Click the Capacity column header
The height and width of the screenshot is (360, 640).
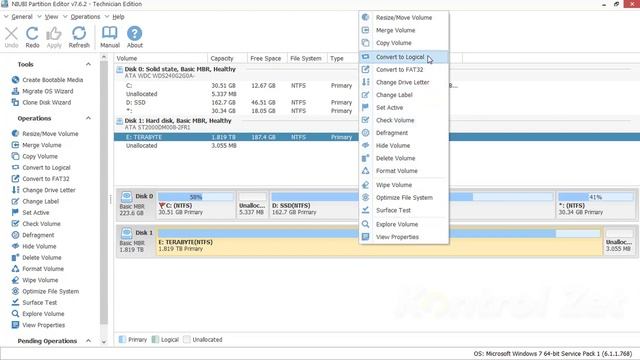[x=227, y=58]
